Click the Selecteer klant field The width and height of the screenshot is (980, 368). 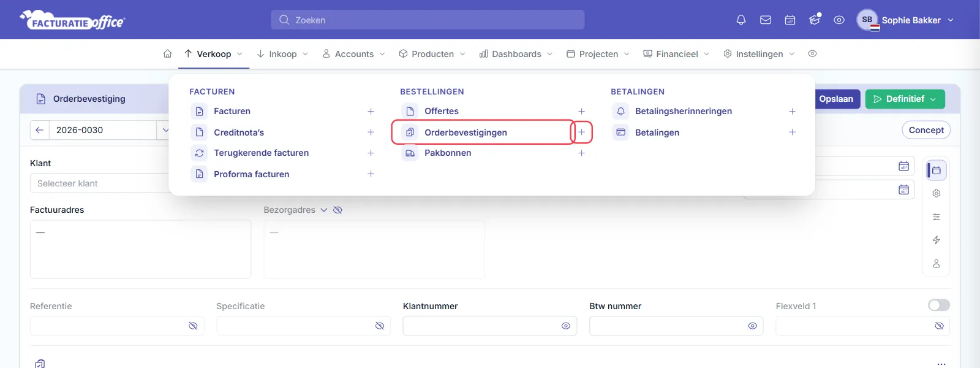click(99, 183)
